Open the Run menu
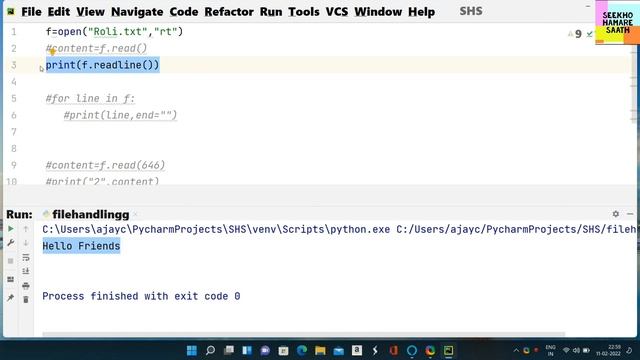Viewport: 640px width, 360px height. coord(271,12)
